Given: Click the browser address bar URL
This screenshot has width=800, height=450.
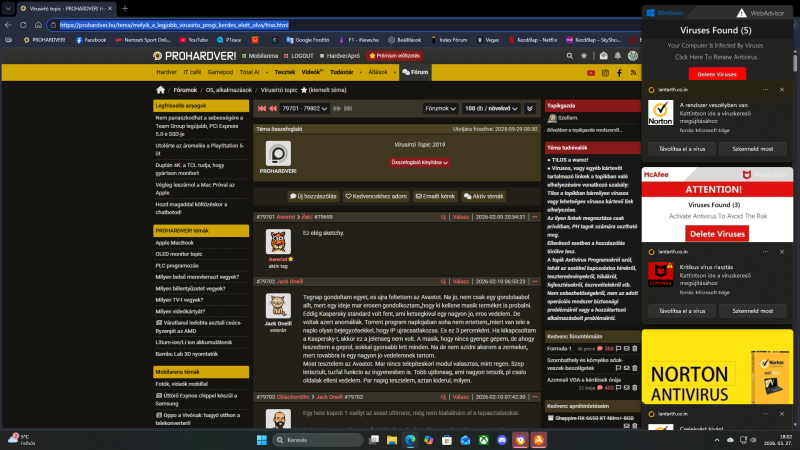Looking at the screenshot, I should (x=174, y=24).
